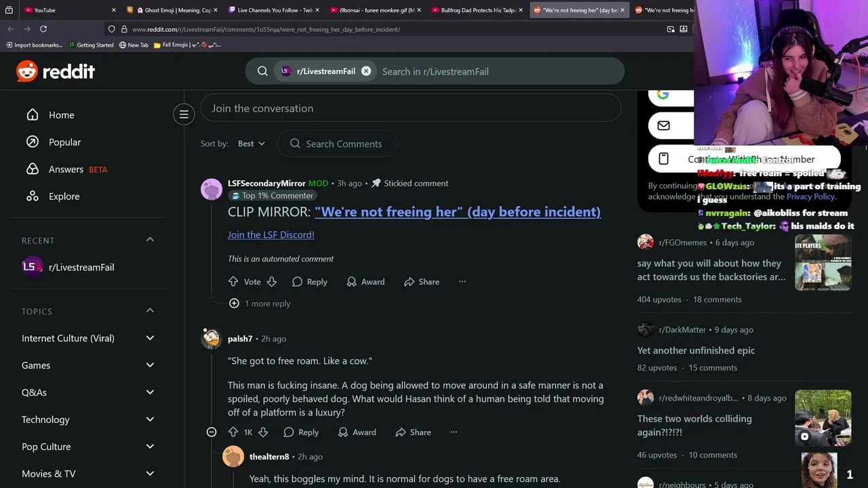Remove the r/LivestreamFail search filter chip
This screenshot has width=868, height=488.
[366, 71]
